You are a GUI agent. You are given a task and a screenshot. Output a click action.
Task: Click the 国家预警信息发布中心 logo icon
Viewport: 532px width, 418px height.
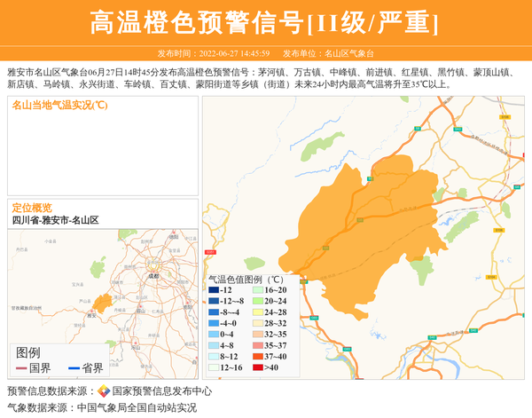(104, 390)
